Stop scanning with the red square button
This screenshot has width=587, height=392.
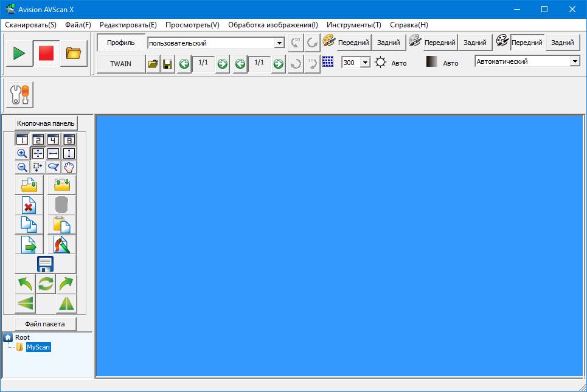46,53
